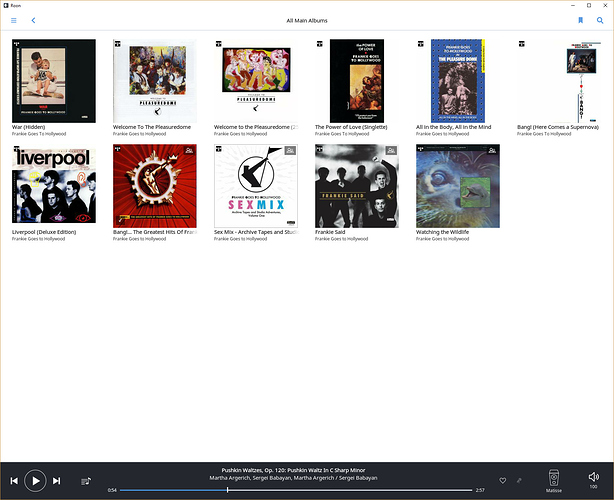Click 'All in the Body, All in the Mind' title
Viewport: 614px width, 500px height.
click(x=453, y=127)
